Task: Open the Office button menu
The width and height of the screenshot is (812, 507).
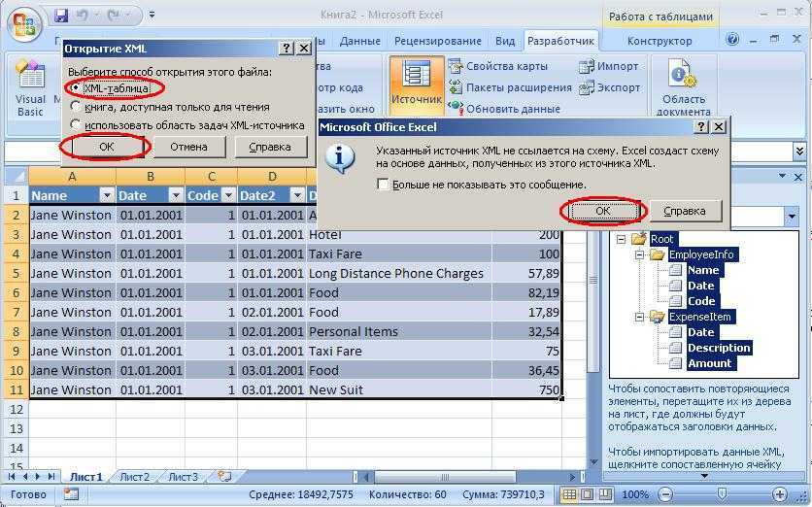Action: click(x=24, y=25)
